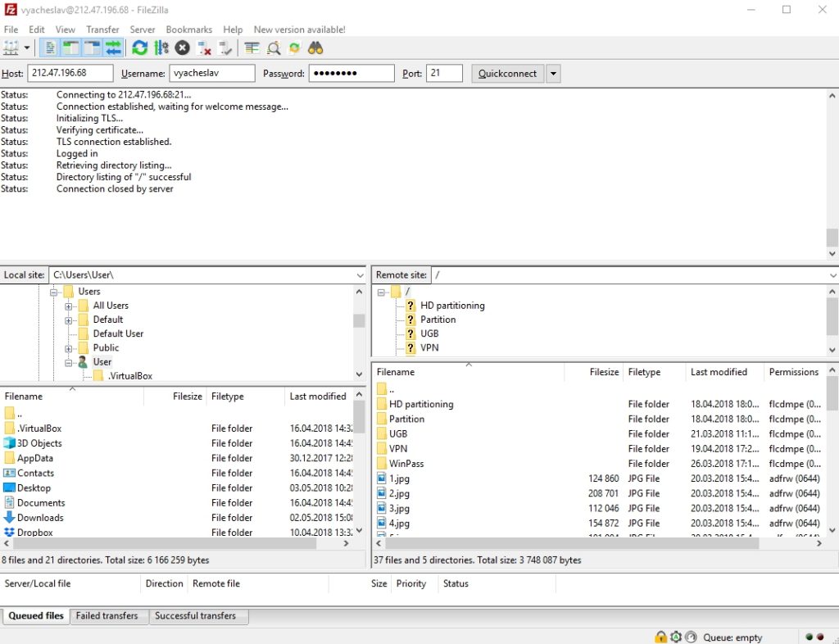839x644 pixels.
Task: Open directory listing filters dialog
Action: (252, 48)
